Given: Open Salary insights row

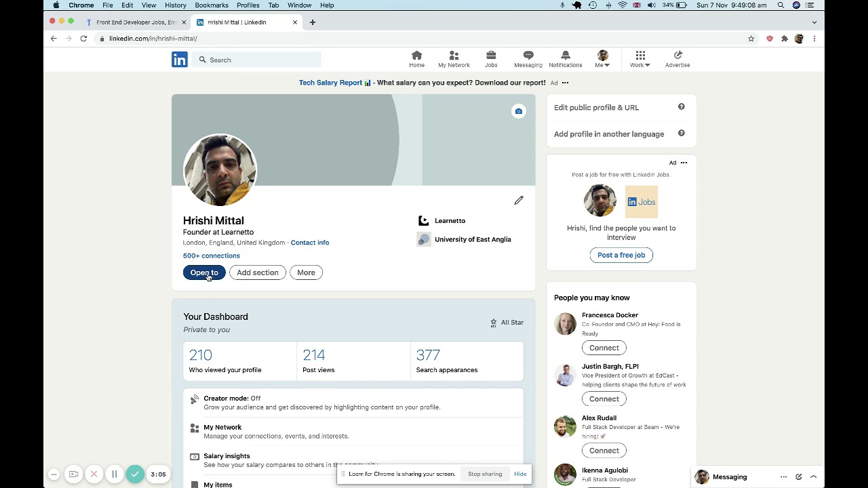Looking at the screenshot, I should point(353,460).
